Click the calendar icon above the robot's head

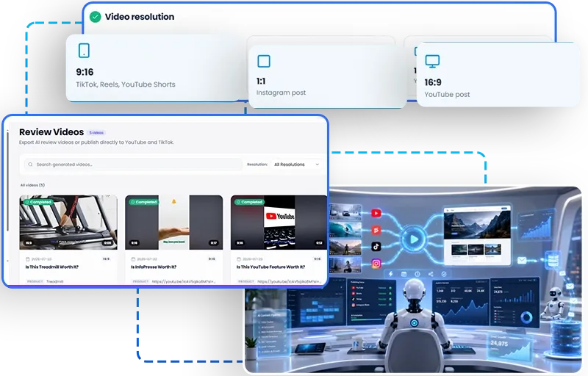pyautogui.click(x=404, y=274)
